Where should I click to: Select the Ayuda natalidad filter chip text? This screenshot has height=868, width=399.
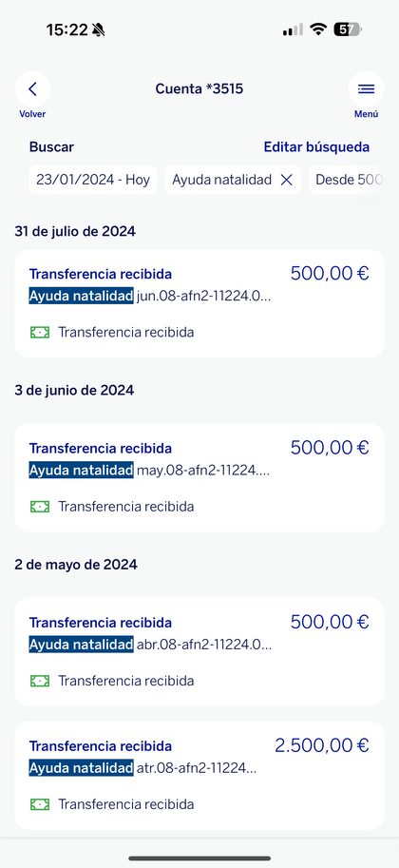222,180
